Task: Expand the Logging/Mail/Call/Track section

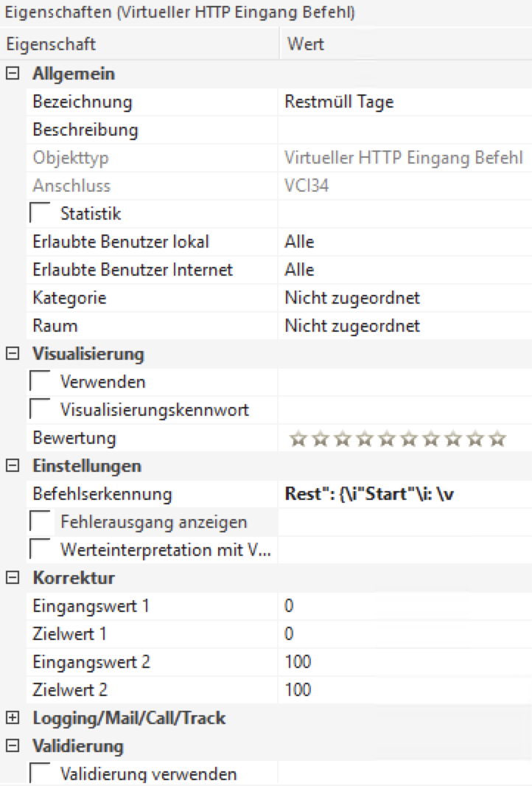Action: click(11, 718)
